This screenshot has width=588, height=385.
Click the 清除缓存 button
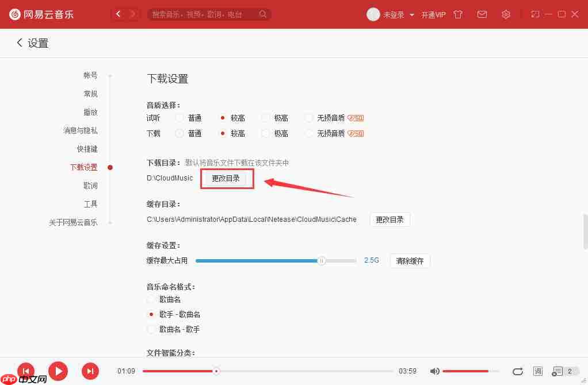click(410, 260)
